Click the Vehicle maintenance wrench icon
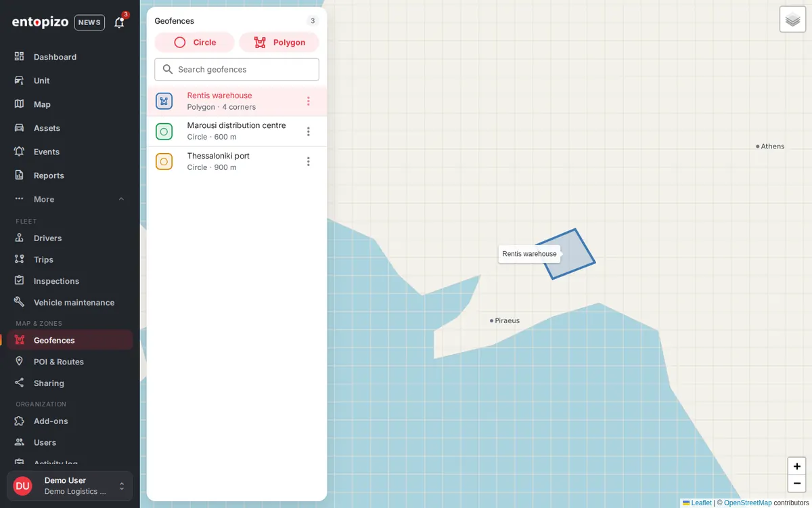 point(19,303)
